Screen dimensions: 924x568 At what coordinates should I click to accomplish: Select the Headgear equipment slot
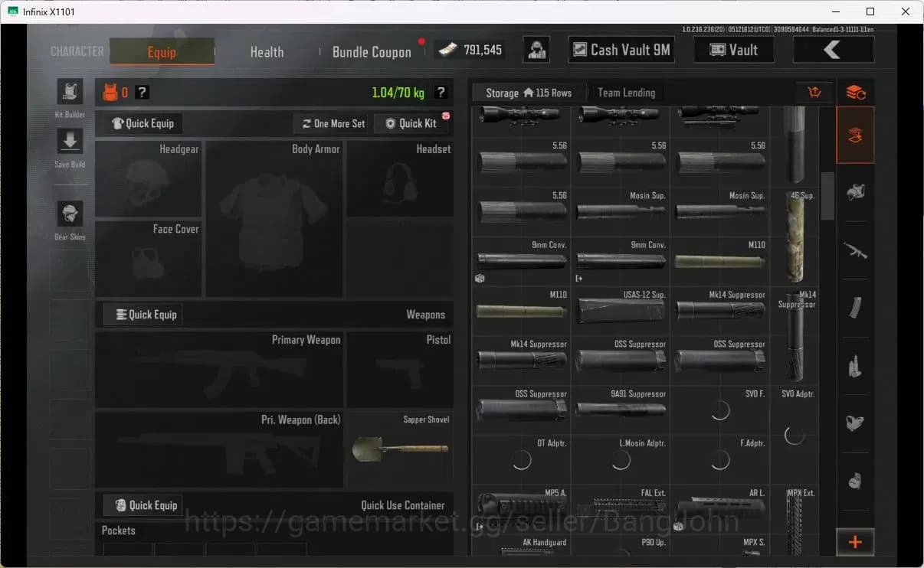pos(149,179)
